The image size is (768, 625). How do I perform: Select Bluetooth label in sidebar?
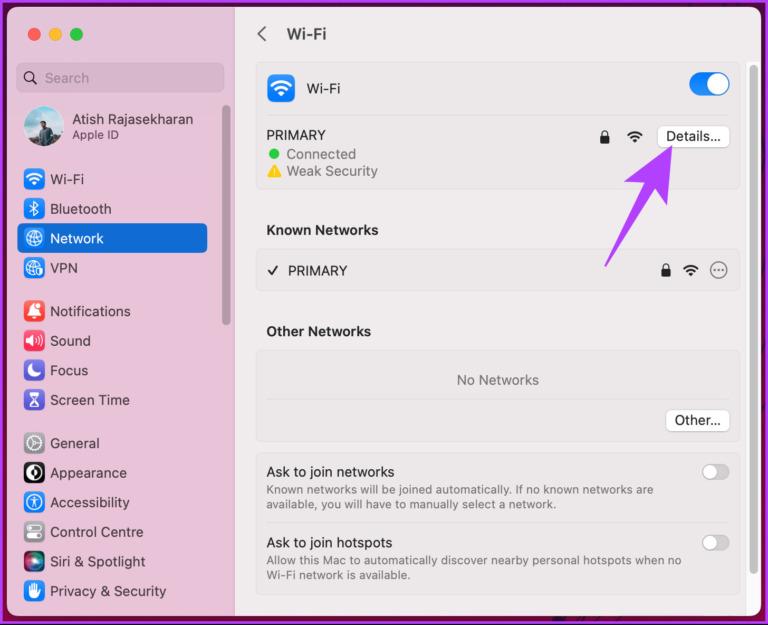click(x=81, y=209)
